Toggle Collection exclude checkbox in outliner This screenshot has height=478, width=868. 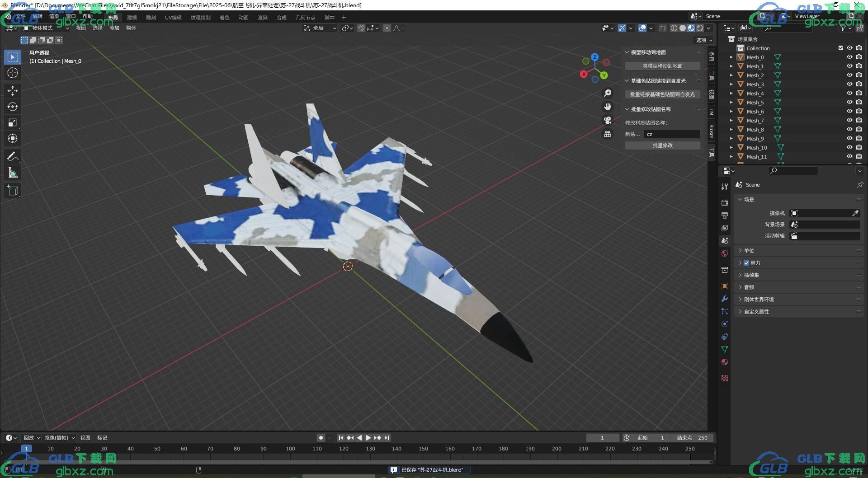coord(841,48)
